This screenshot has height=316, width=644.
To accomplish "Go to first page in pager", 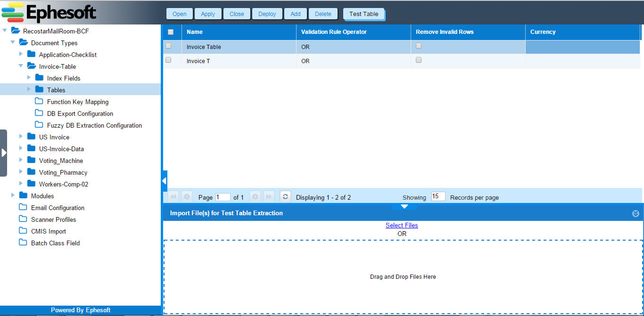I will click(x=173, y=197).
